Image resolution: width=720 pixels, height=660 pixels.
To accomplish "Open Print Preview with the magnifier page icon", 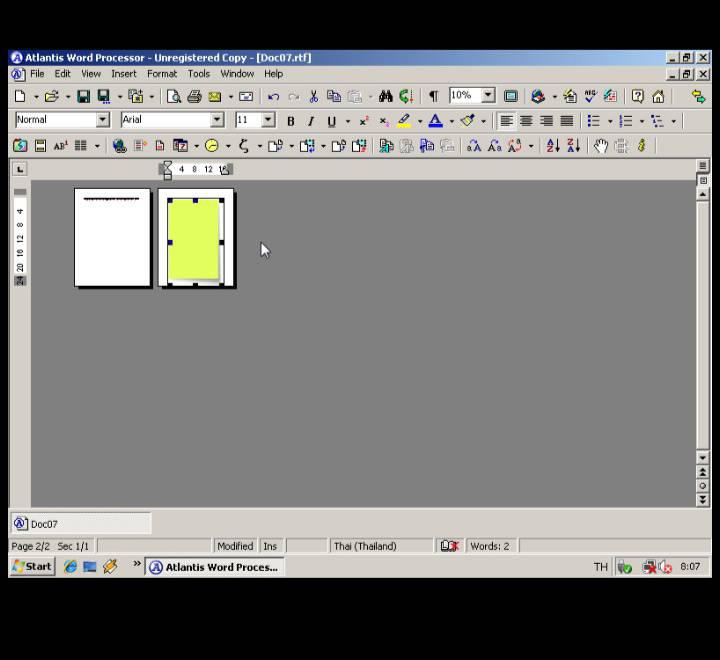I will point(174,96).
